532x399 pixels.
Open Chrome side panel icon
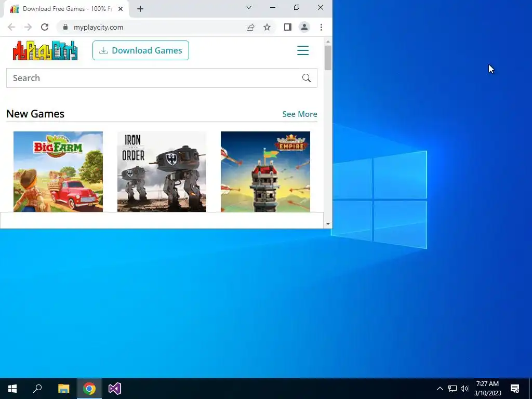288,27
